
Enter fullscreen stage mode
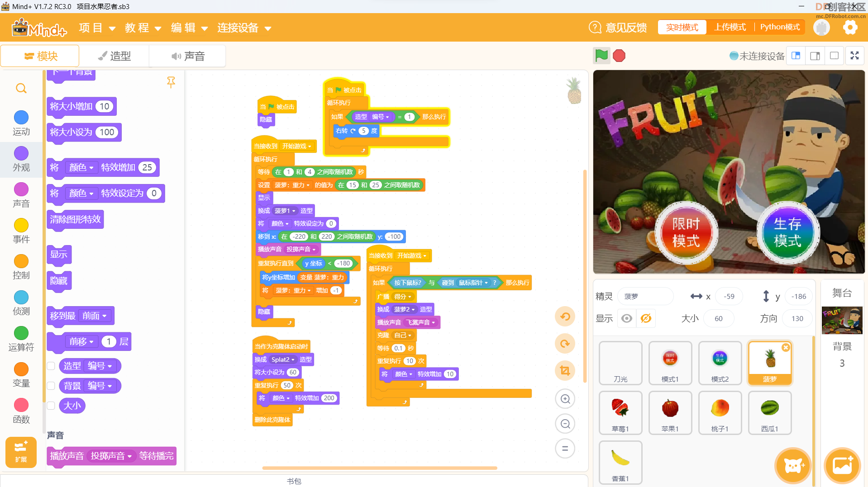click(854, 56)
